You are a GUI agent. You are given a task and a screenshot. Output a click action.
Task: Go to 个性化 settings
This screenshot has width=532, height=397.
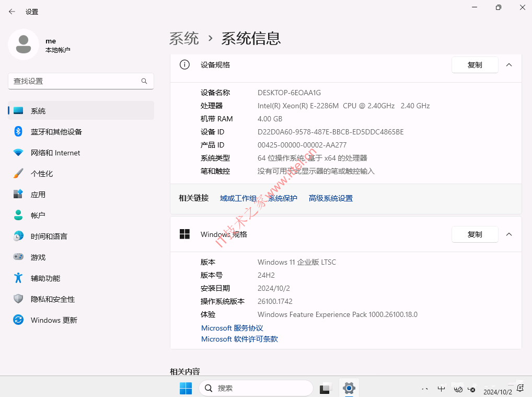point(81,174)
